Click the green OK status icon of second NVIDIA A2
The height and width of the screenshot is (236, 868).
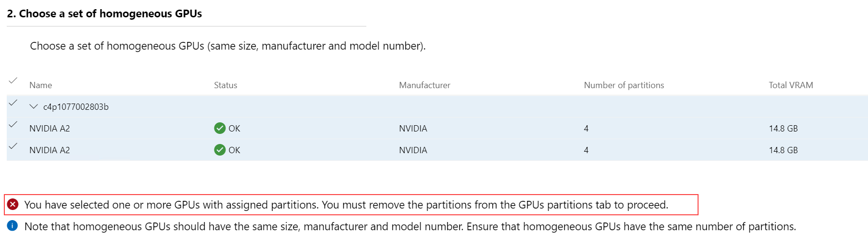(220, 150)
